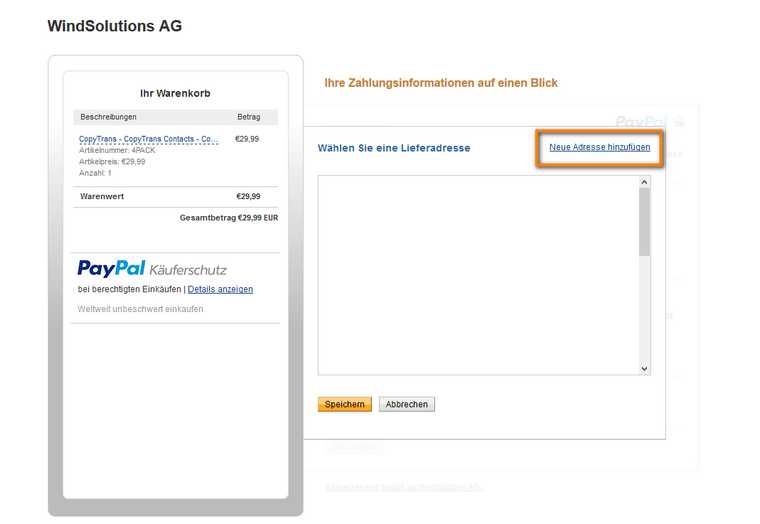This screenshot has height=524, width=760.
Task: Click the Speichern button
Action: (345, 404)
